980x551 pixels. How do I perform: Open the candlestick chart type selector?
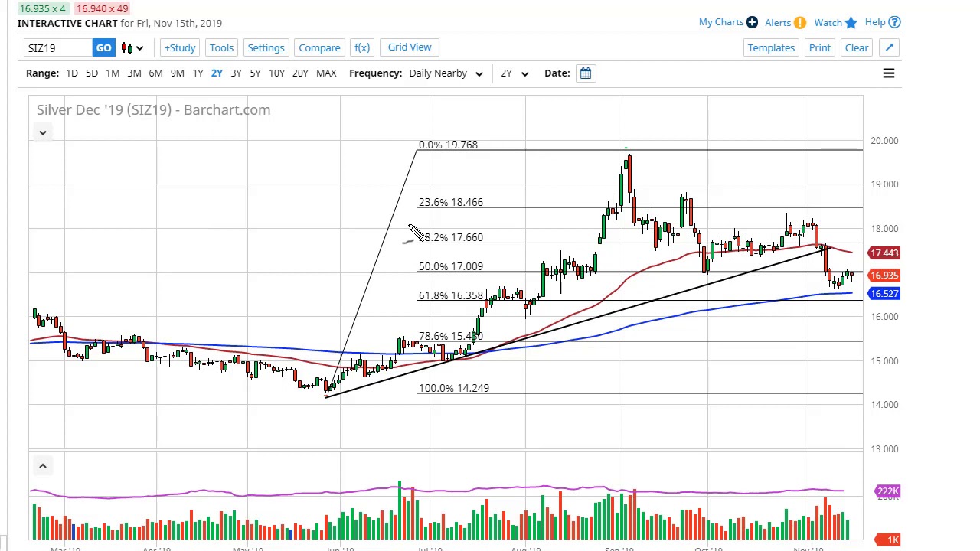pyautogui.click(x=132, y=47)
